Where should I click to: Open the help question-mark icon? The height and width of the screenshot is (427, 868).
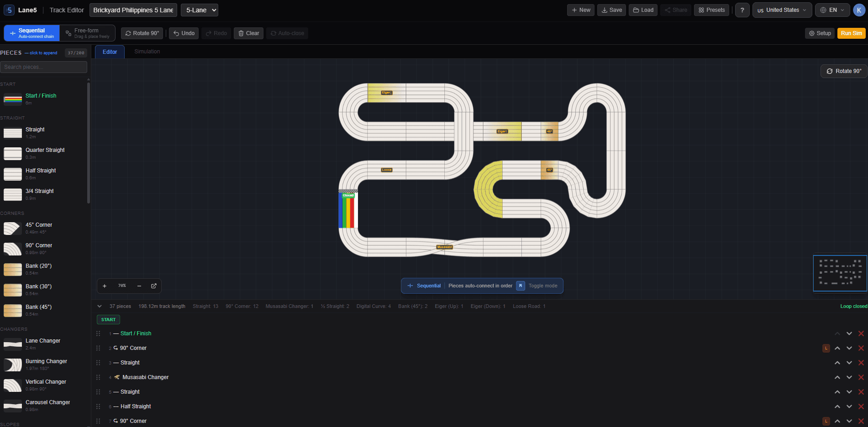click(x=742, y=10)
